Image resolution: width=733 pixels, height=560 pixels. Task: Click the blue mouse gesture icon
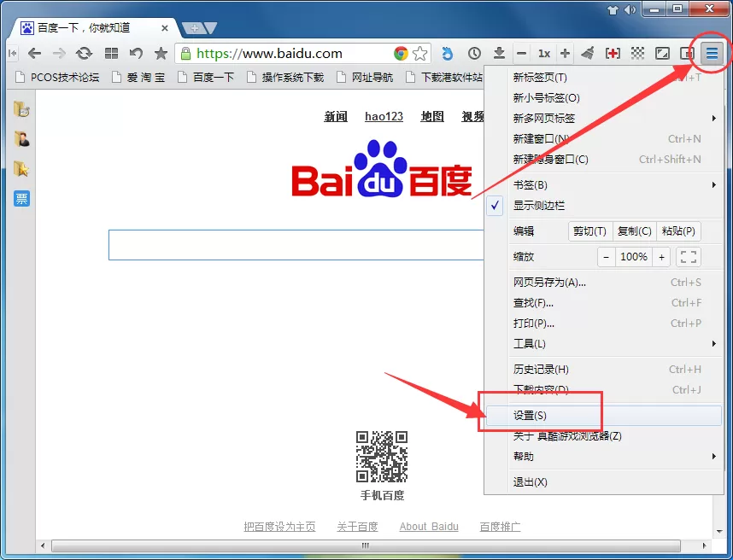(x=448, y=54)
